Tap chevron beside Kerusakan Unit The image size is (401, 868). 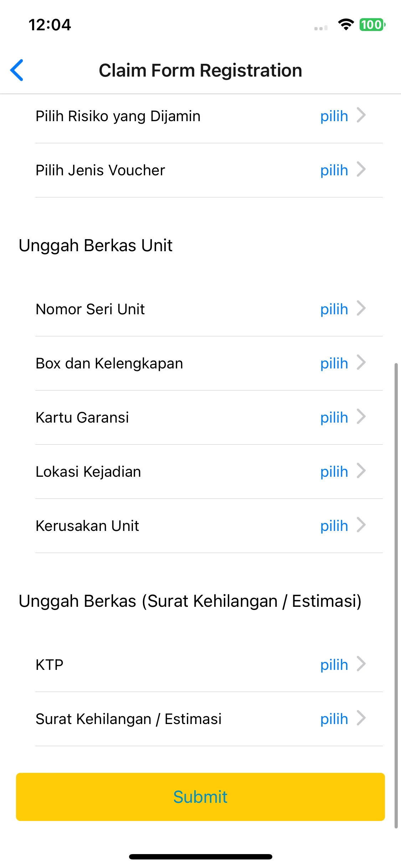click(361, 525)
